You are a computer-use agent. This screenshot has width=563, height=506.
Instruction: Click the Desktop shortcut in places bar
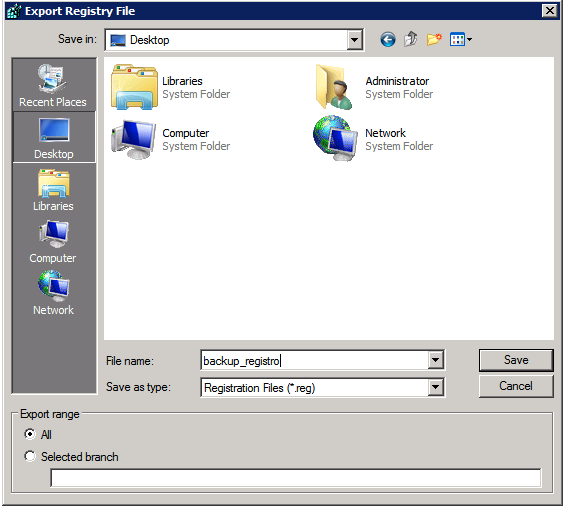tap(54, 137)
